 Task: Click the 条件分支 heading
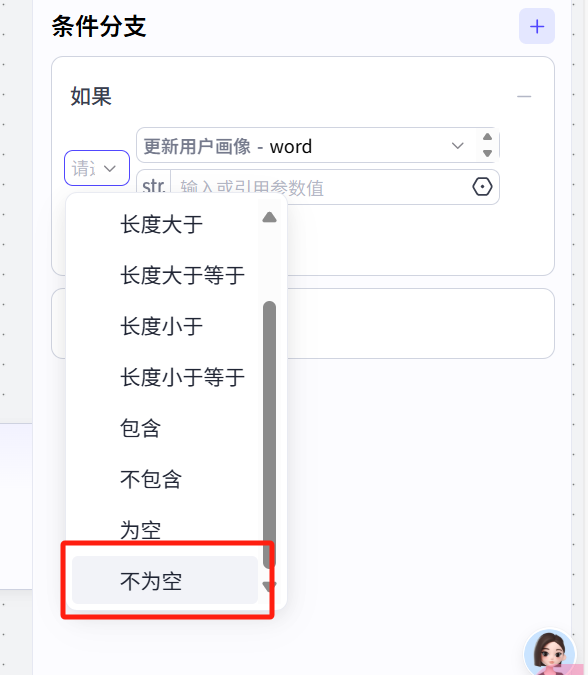(x=99, y=26)
